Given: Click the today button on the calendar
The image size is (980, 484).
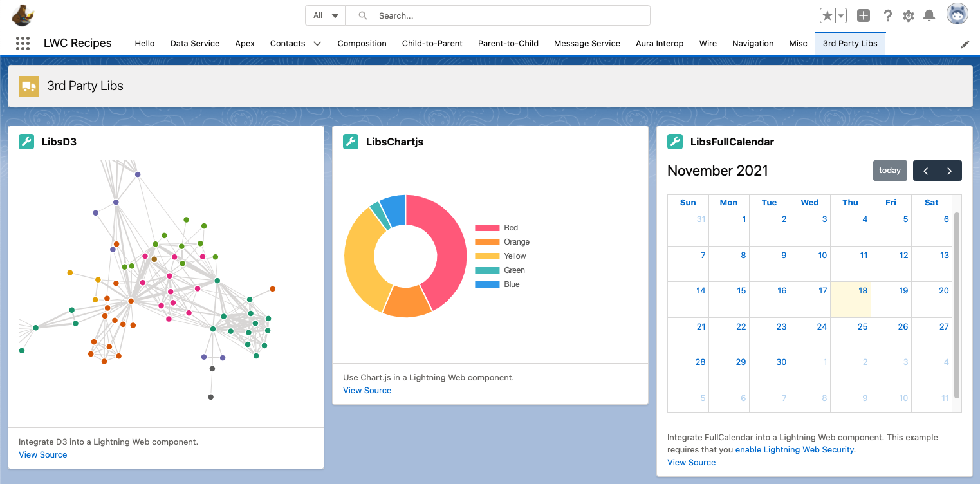Looking at the screenshot, I should coord(890,170).
